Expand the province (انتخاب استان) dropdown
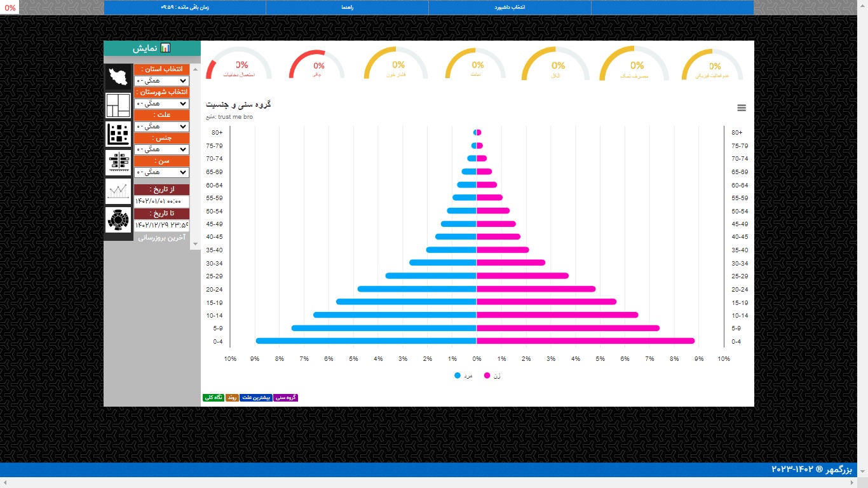Image resolution: width=868 pixels, height=488 pixels. pyautogui.click(x=161, y=81)
